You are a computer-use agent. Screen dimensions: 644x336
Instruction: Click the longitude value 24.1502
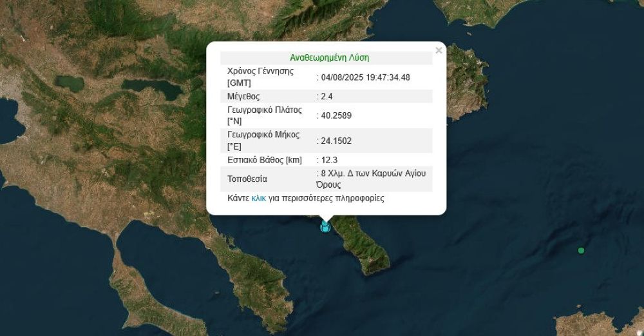click(x=336, y=141)
